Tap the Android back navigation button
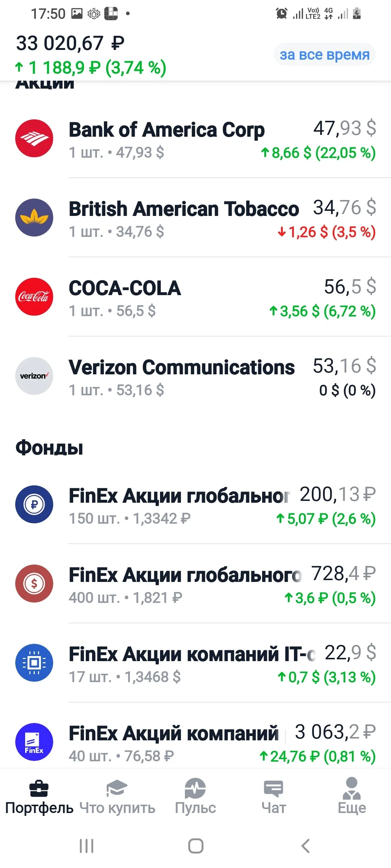 306,846
